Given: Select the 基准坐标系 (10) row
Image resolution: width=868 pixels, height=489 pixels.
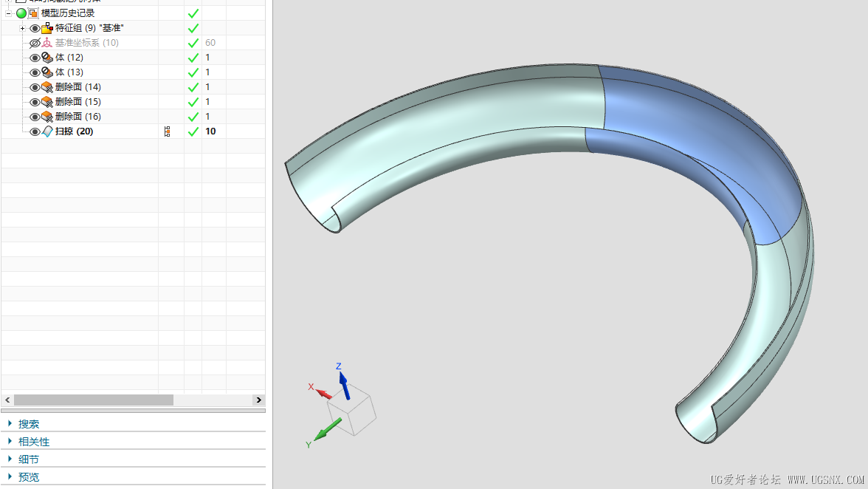Looking at the screenshot, I should point(134,43).
